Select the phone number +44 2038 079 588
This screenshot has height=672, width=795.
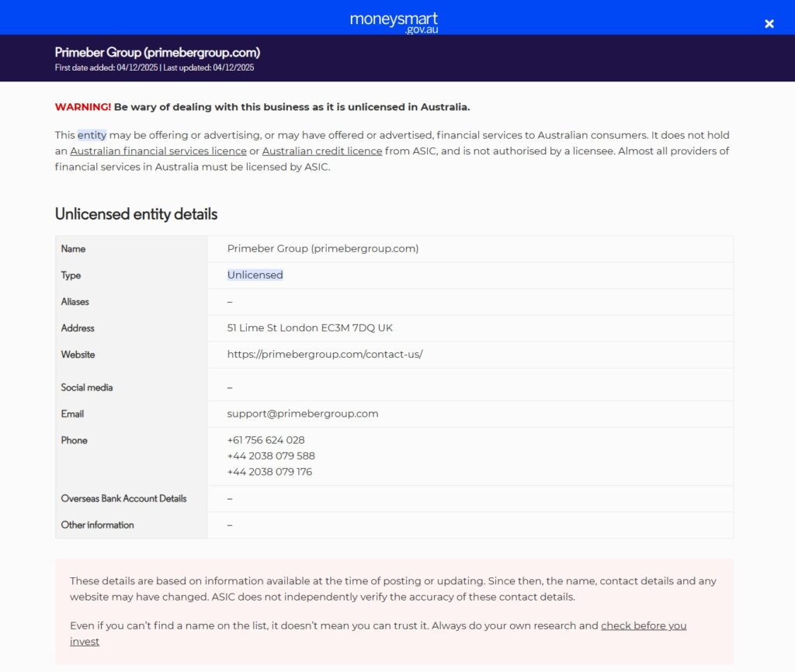[270, 456]
